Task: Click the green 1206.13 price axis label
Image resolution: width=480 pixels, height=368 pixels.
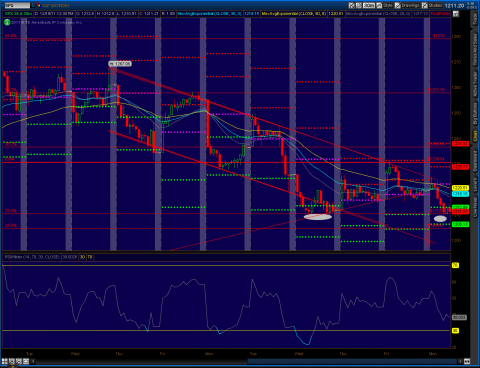Action: (x=460, y=224)
